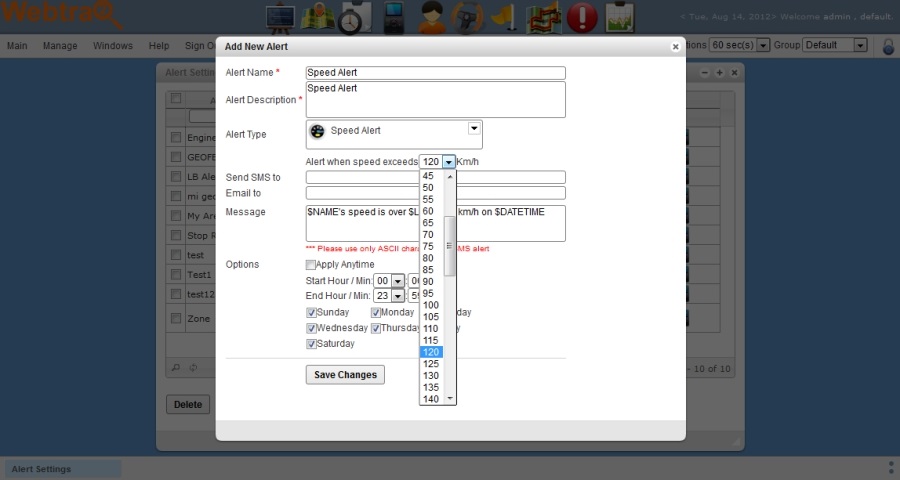Click the user person icon in toolbar

point(432,17)
